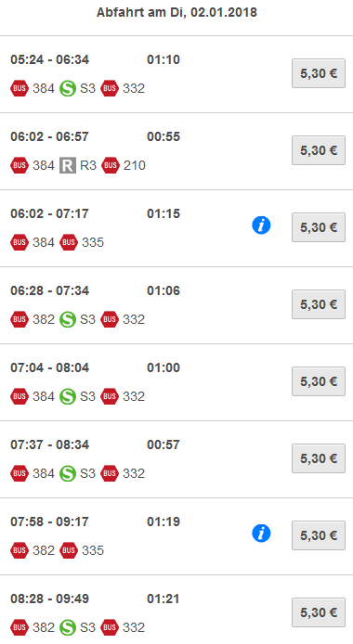Click gray R3 regional train icon

click(x=68, y=165)
